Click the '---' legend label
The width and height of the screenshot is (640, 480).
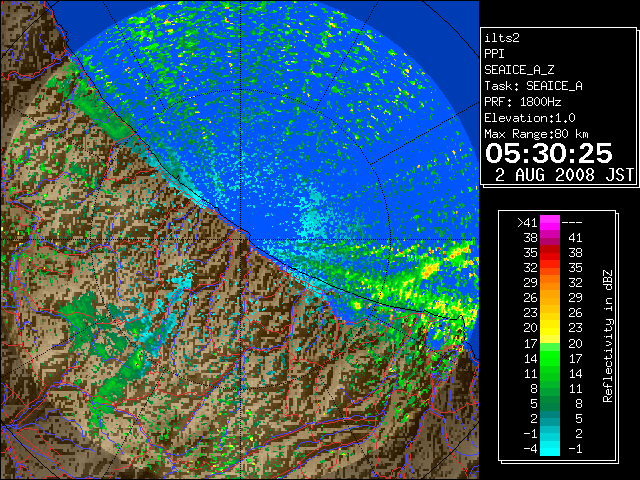click(x=572, y=222)
